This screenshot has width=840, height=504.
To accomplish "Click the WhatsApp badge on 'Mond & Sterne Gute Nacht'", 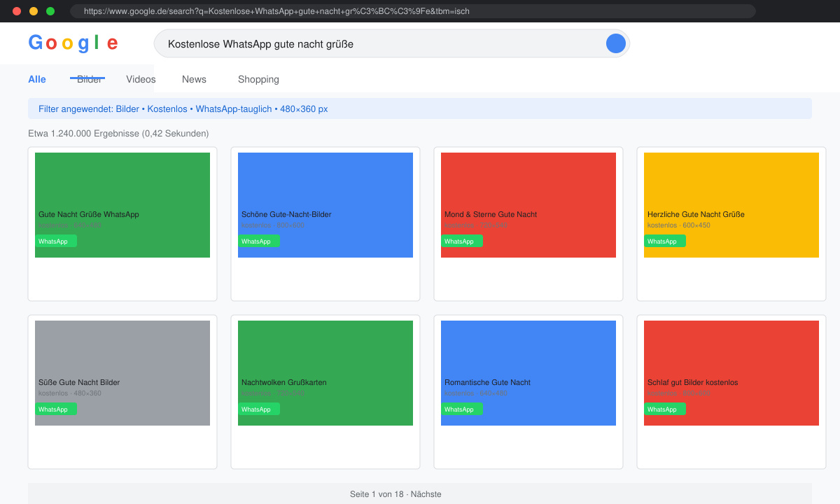I will click(x=462, y=241).
